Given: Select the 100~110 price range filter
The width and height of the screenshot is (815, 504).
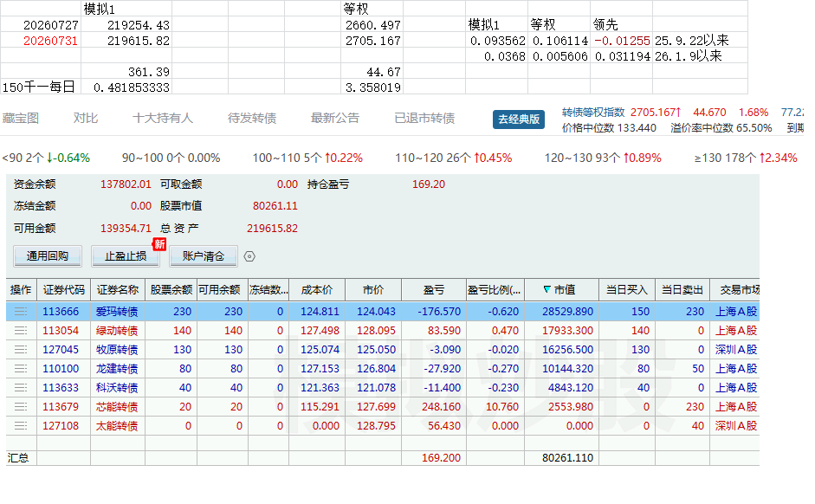Looking at the screenshot, I should pos(307,158).
